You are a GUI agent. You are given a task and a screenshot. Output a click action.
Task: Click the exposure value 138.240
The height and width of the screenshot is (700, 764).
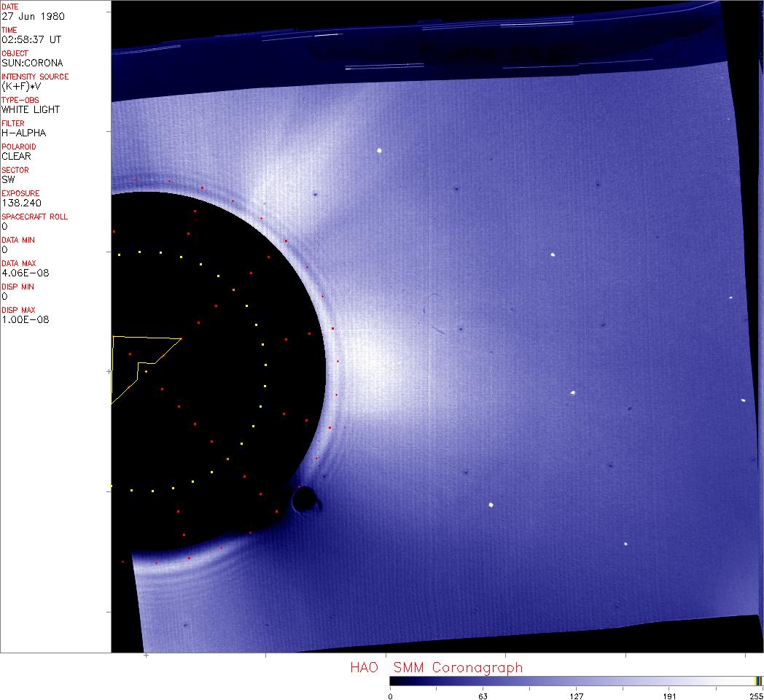[x=21, y=203]
